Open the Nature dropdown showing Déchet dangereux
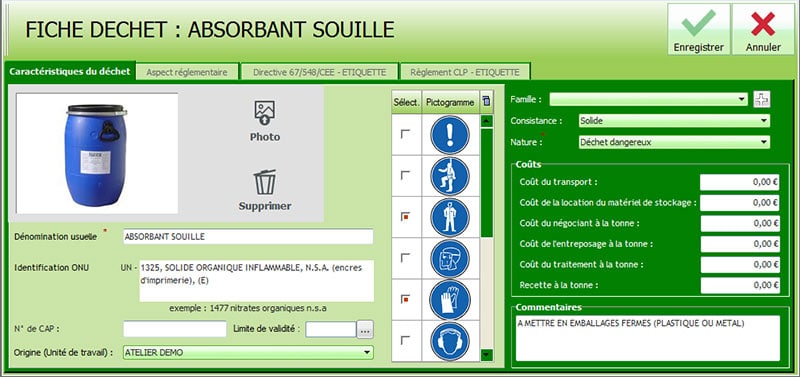800x377 pixels. point(674,142)
